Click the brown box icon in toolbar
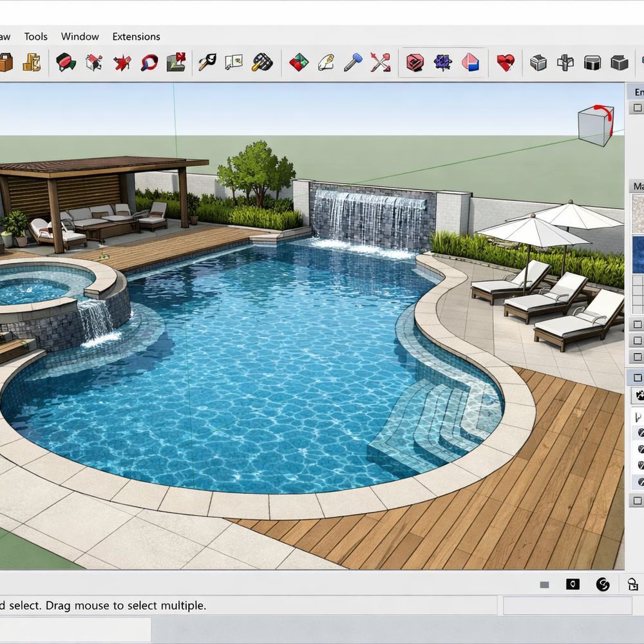 click(6, 62)
